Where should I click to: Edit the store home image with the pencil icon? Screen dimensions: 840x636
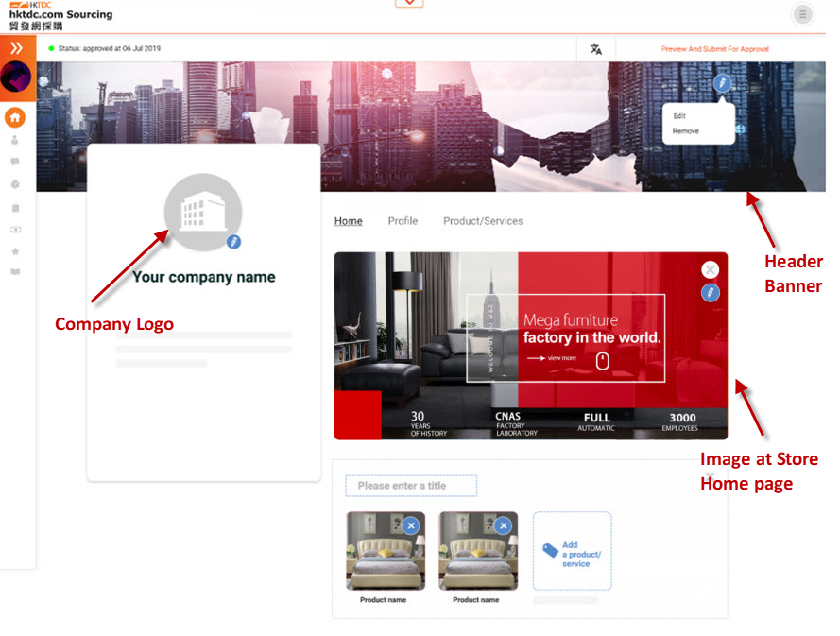[x=711, y=293]
